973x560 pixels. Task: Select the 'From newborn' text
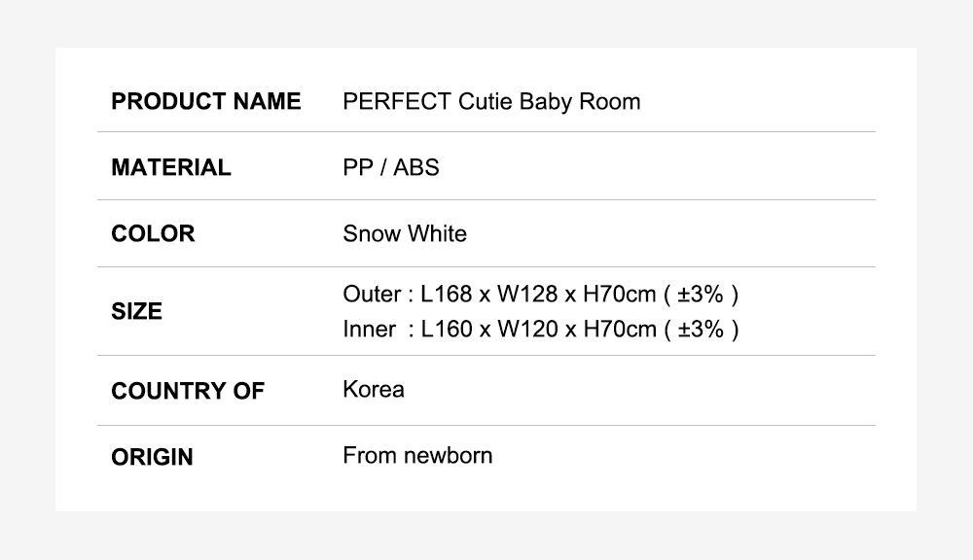click(x=417, y=455)
